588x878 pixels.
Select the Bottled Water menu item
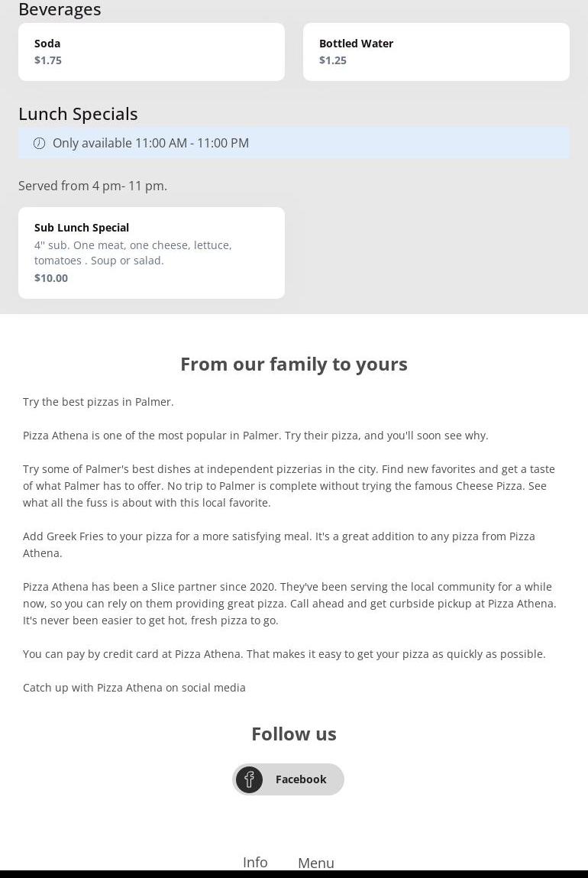point(436,52)
